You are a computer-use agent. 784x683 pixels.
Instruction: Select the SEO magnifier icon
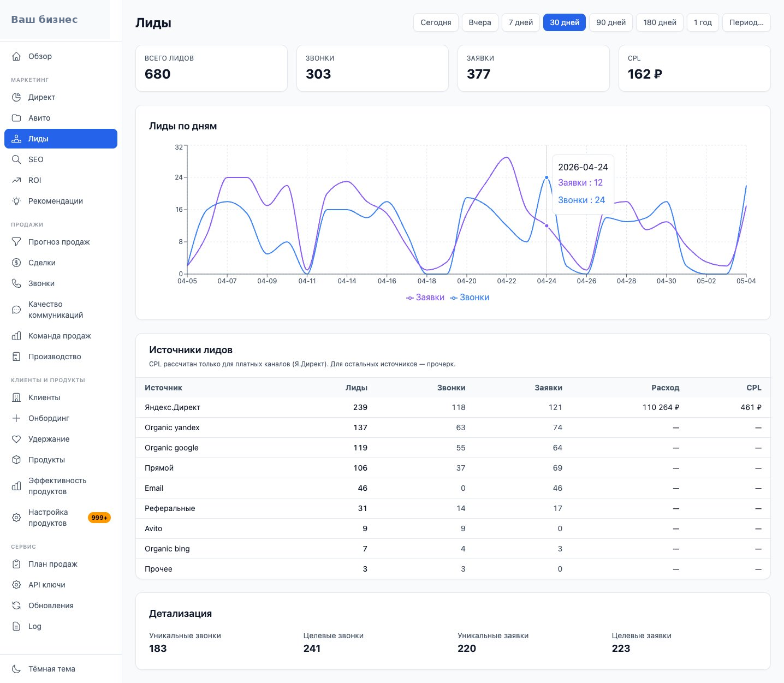click(16, 159)
